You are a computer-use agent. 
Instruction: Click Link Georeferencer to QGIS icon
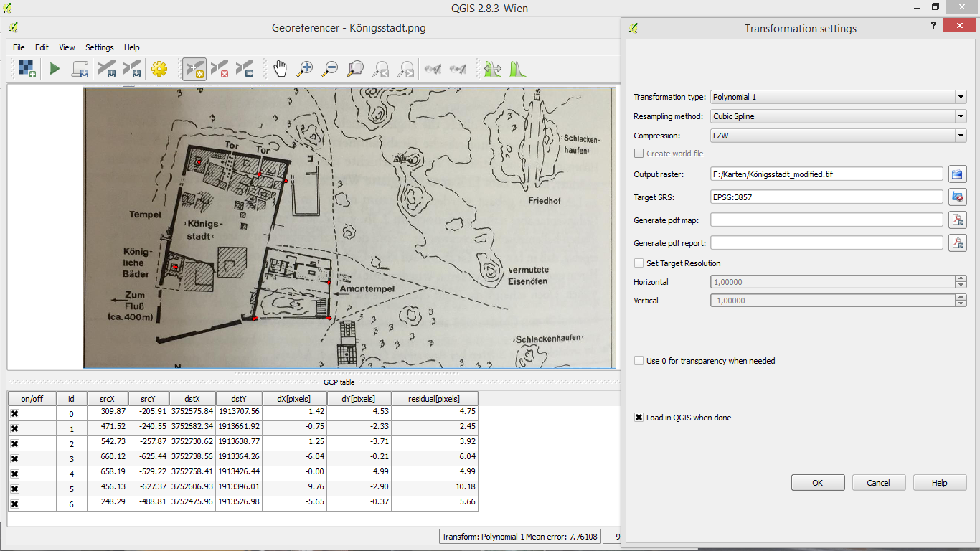433,69
